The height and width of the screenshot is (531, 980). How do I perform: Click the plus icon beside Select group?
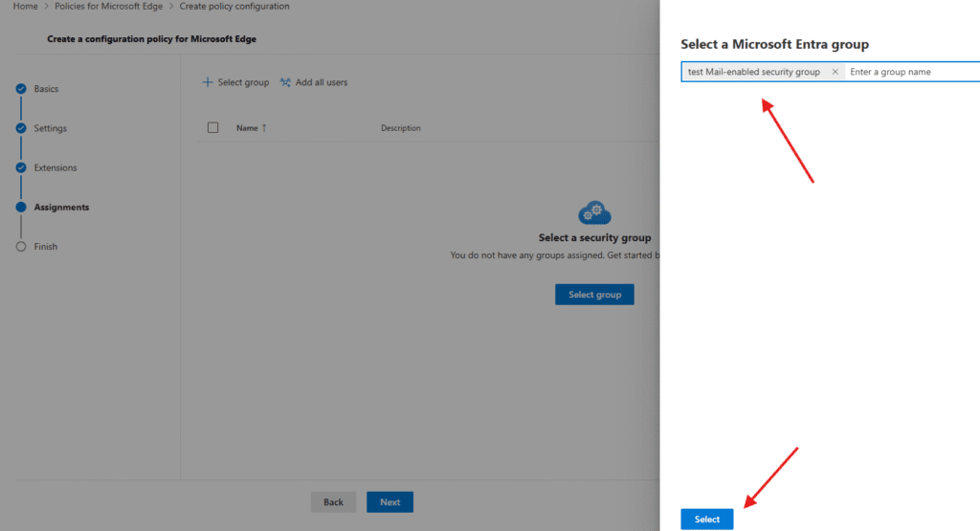click(207, 82)
